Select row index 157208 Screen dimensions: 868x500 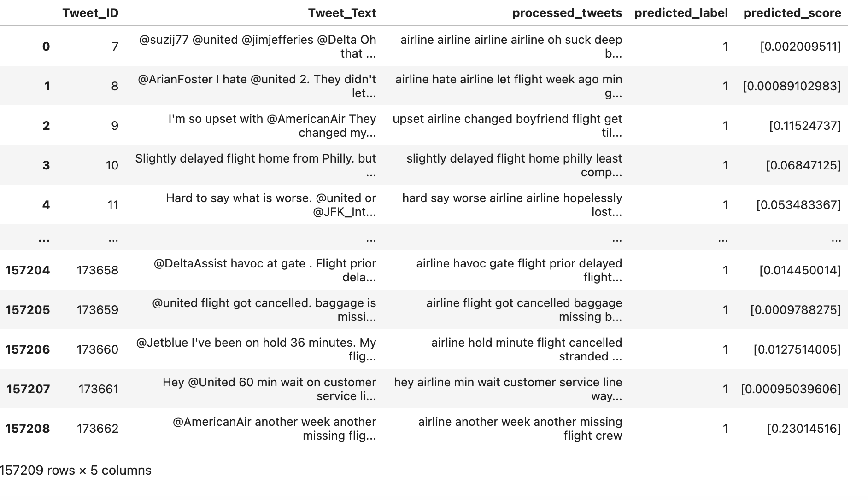[x=28, y=429]
